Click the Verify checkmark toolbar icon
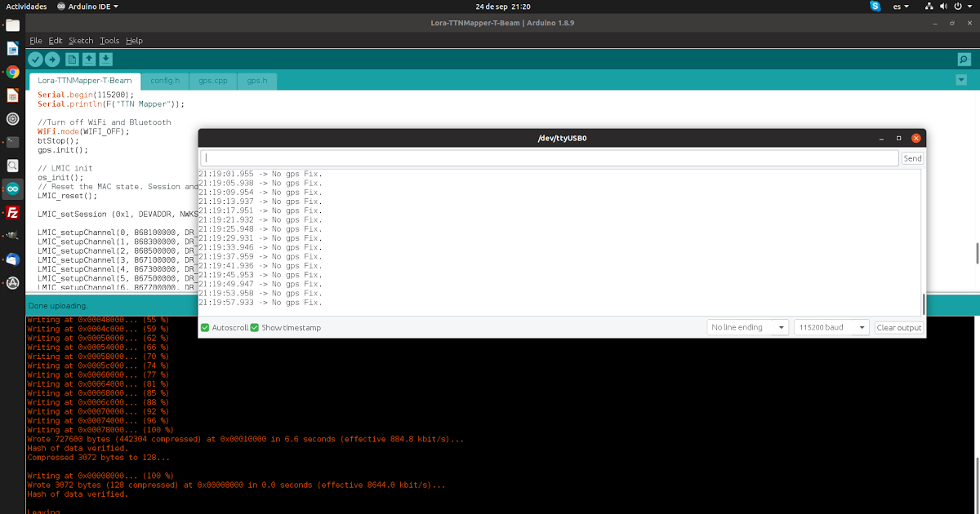This screenshot has height=514, width=980. click(35, 59)
